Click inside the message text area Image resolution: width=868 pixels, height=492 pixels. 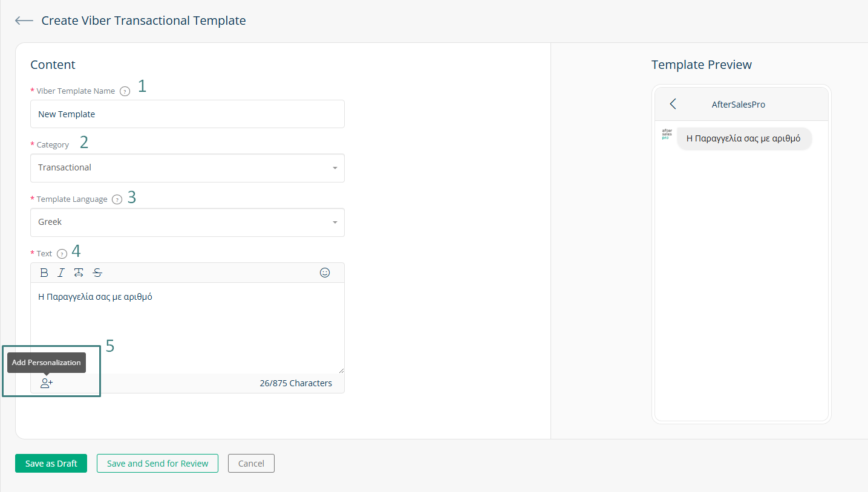point(188,328)
